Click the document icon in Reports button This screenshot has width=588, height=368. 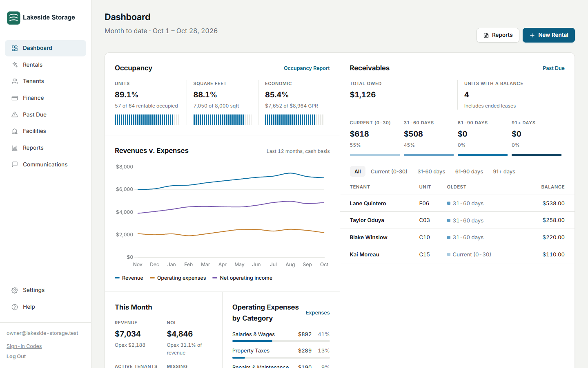486,35
